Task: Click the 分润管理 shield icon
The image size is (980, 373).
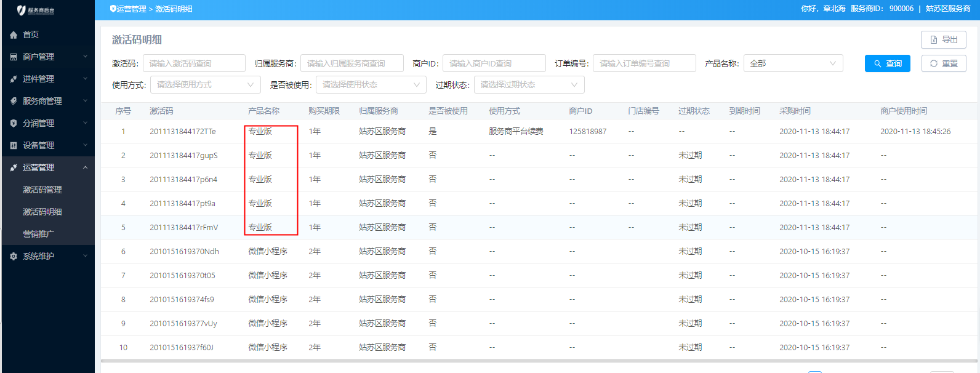Action: [14, 124]
